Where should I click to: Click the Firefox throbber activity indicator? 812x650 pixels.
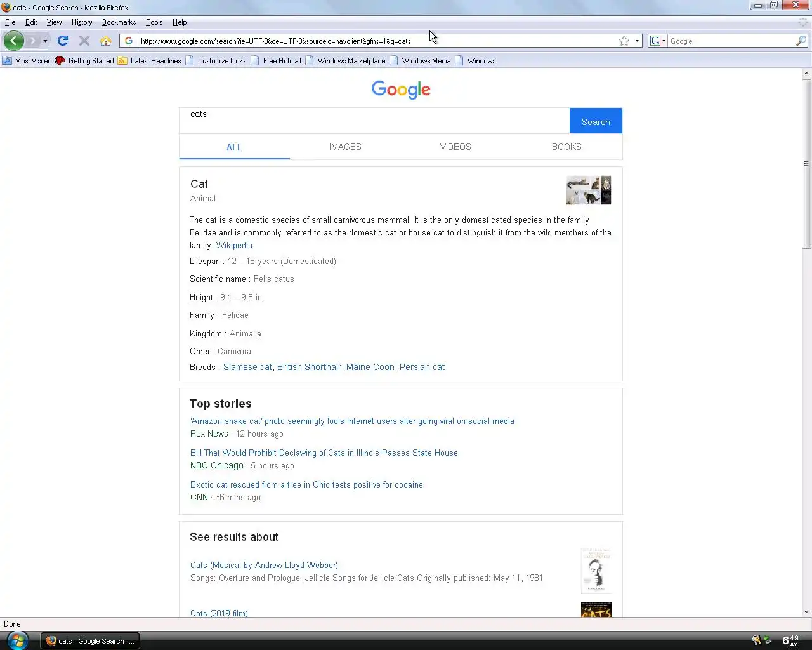pos(802,22)
